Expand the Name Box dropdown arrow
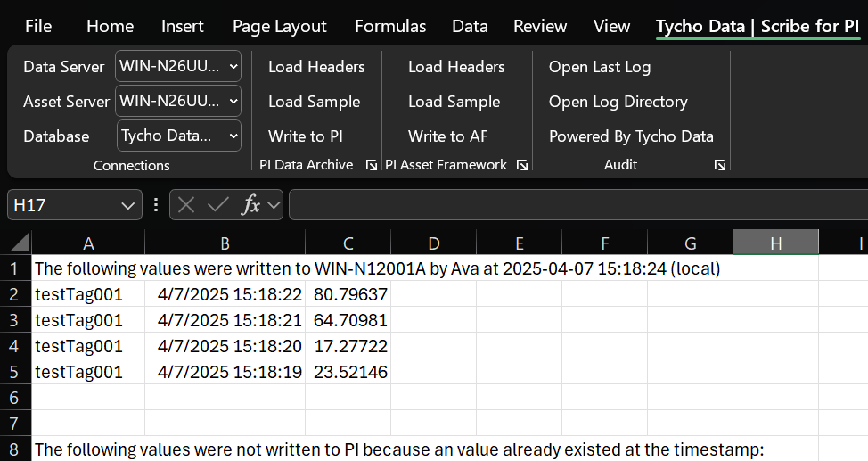 [x=126, y=205]
